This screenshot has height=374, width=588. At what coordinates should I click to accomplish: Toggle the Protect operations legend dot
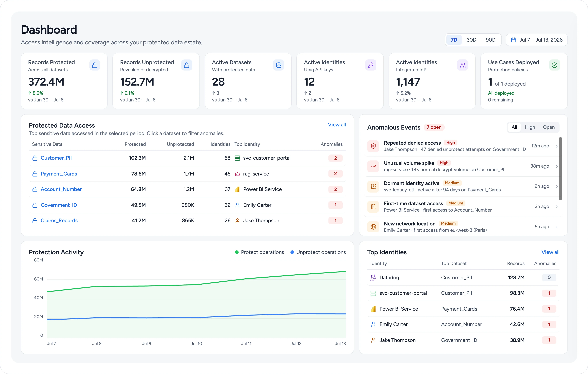coord(237,252)
